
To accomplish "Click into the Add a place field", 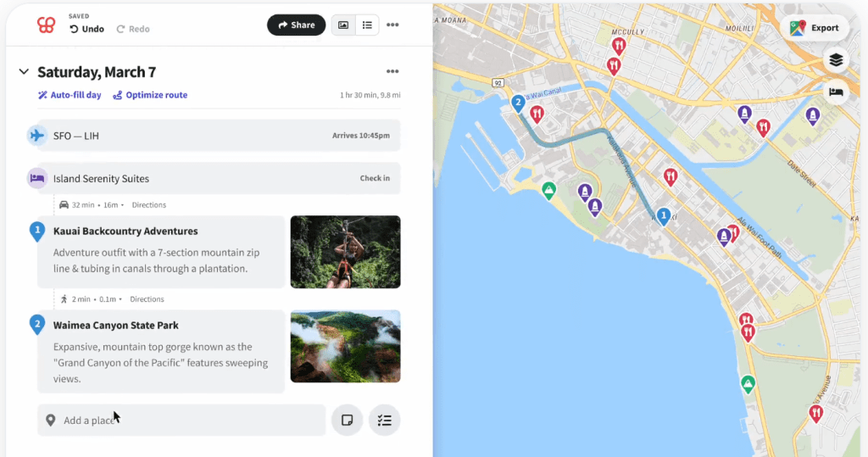I will click(181, 420).
